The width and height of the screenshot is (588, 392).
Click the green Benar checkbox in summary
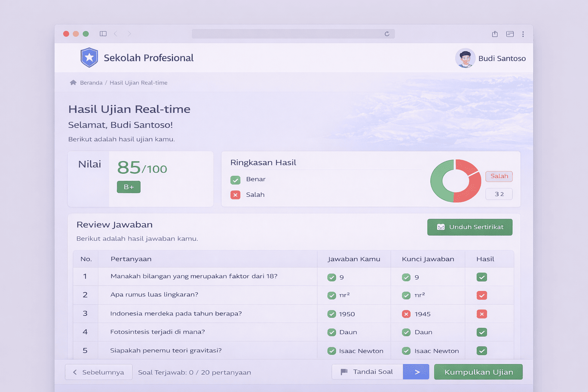tap(235, 180)
